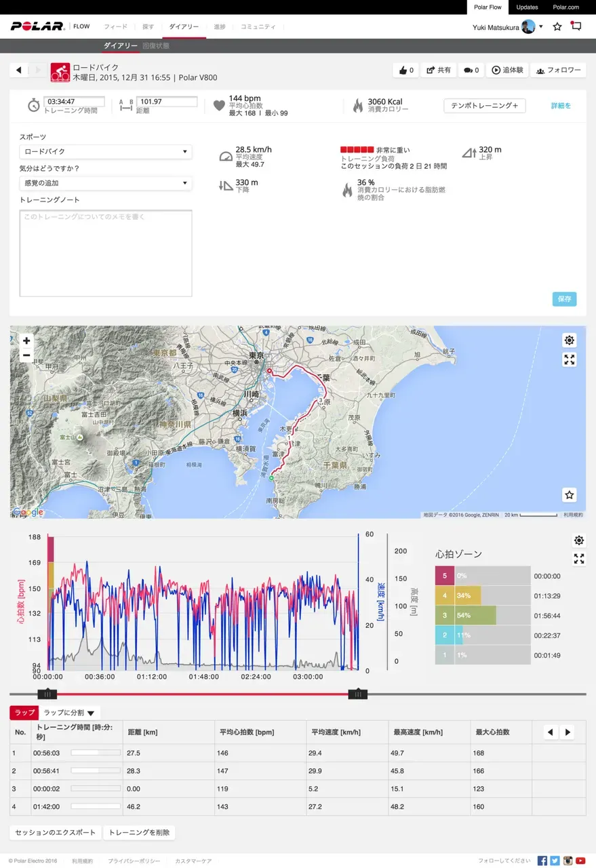Click the thumbs-up like icon
This screenshot has height=868, width=596.
403,71
